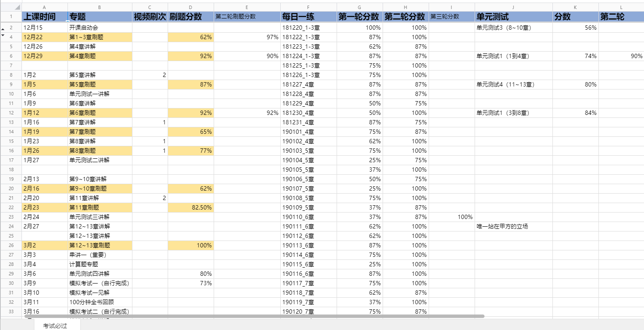Select the 65% cell in the 1月19 row
Screen dimensions: 644x330
191,132
